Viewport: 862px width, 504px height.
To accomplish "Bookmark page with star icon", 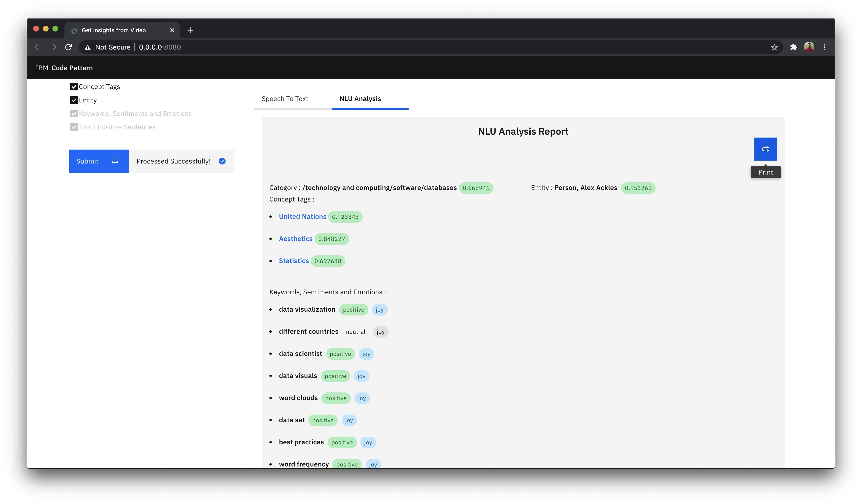I will (774, 47).
